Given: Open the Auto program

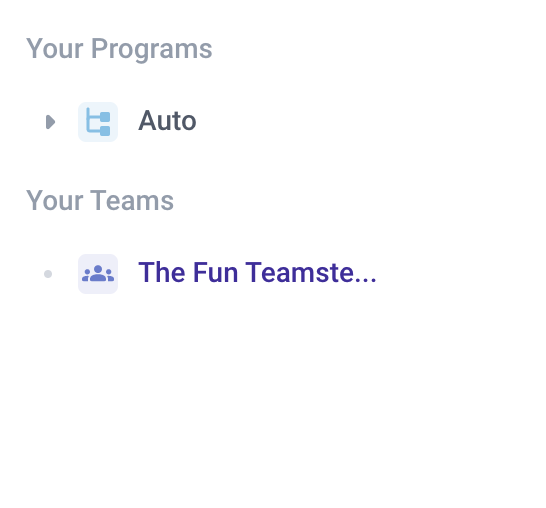Looking at the screenshot, I should click(x=167, y=121).
